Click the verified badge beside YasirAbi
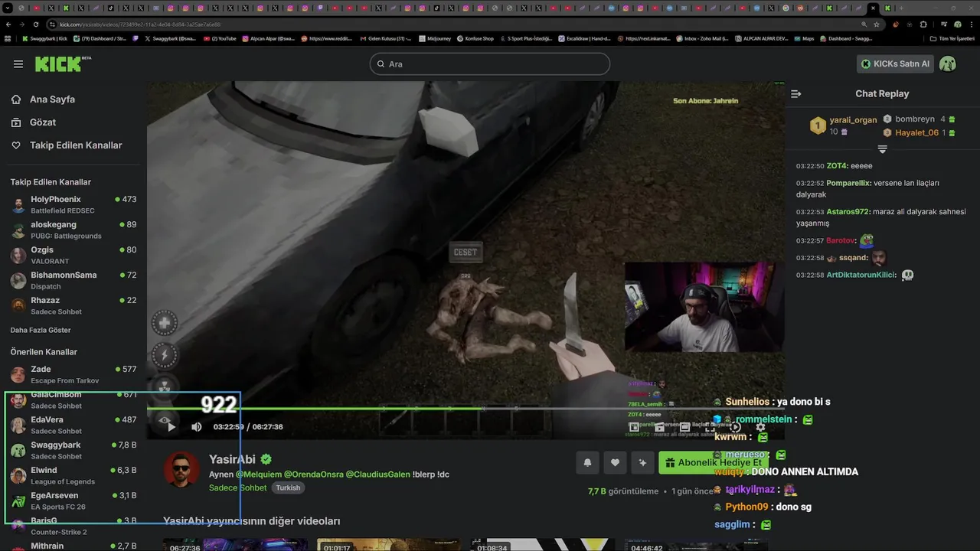Image resolution: width=980 pixels, height=551 pixels. tap(266, 459)
